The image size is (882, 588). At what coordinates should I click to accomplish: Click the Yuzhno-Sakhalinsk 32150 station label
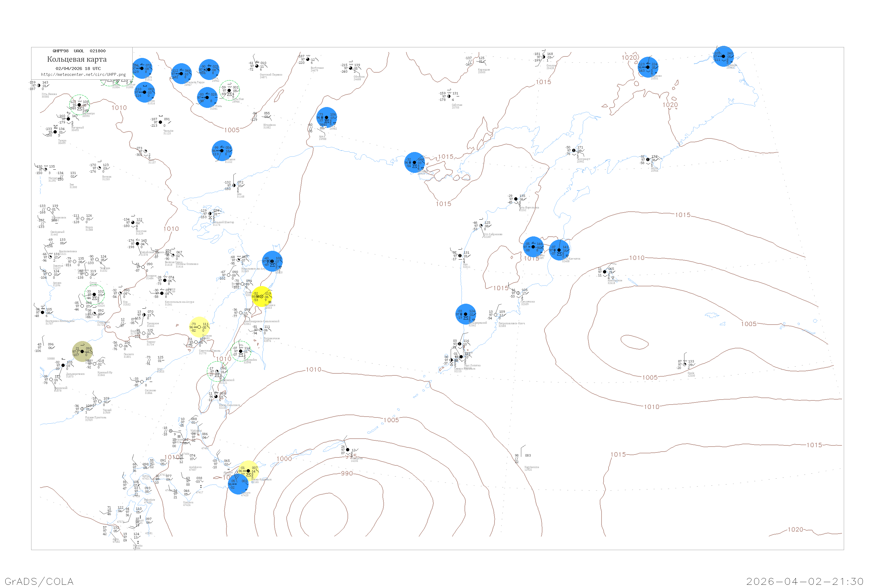click(229, 406)
